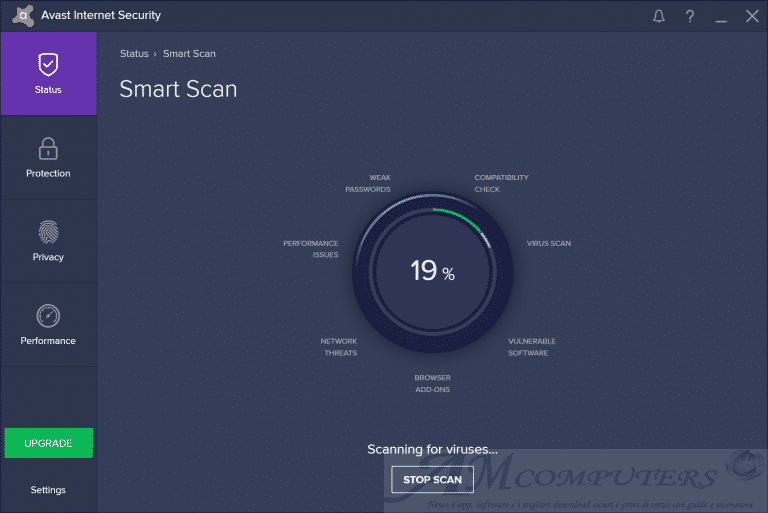Open the notifications bell
This screenshot has width=768, height=513.
(659, 16)
